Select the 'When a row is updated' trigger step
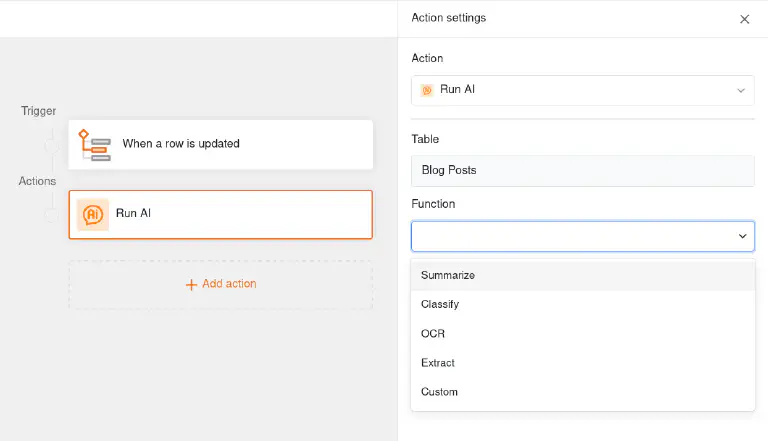 point(221,144)
